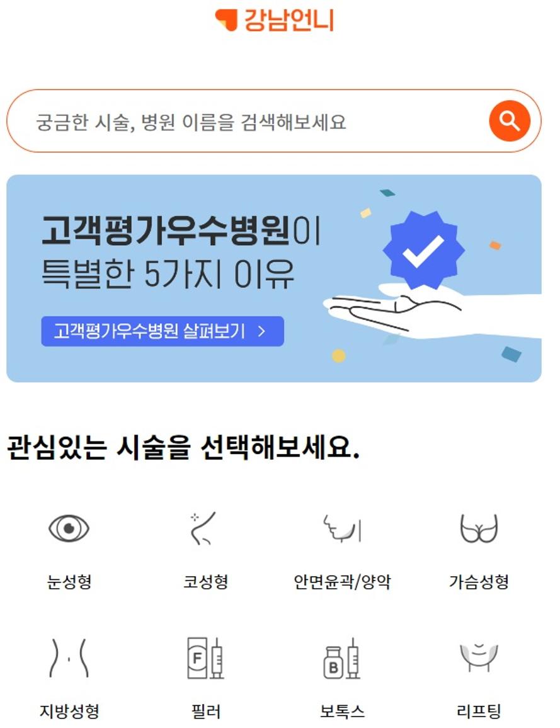Select the nose surgery (코성형) icon
The height and width of the screenshot is (728, 560).
(203, 528)
